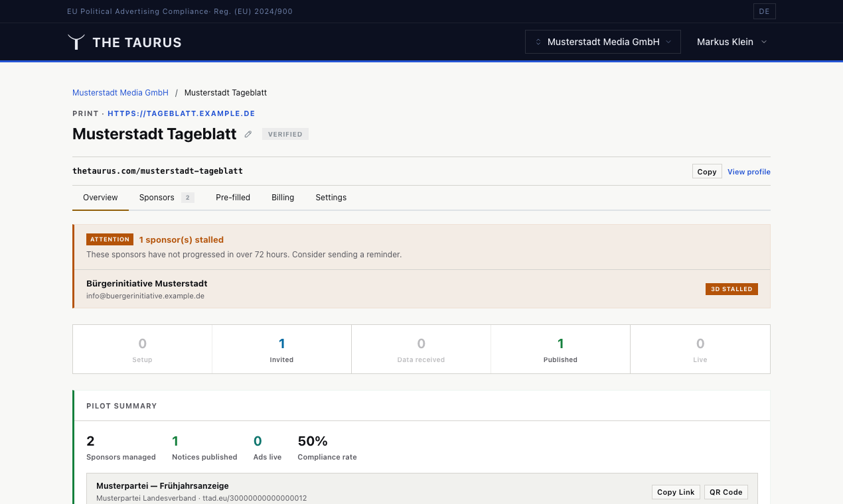Select the Overview tab
This screenshot has height=504, width=843.
[x=100, y=198]
